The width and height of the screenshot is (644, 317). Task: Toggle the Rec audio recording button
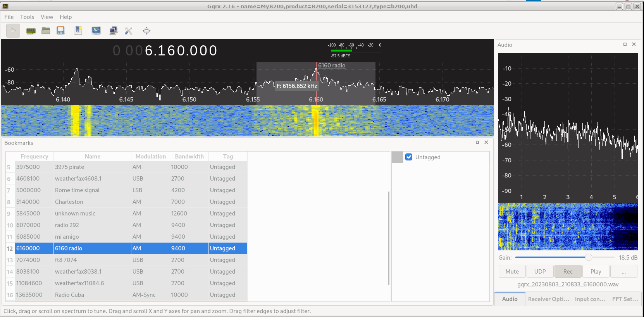tap(568, 272)
